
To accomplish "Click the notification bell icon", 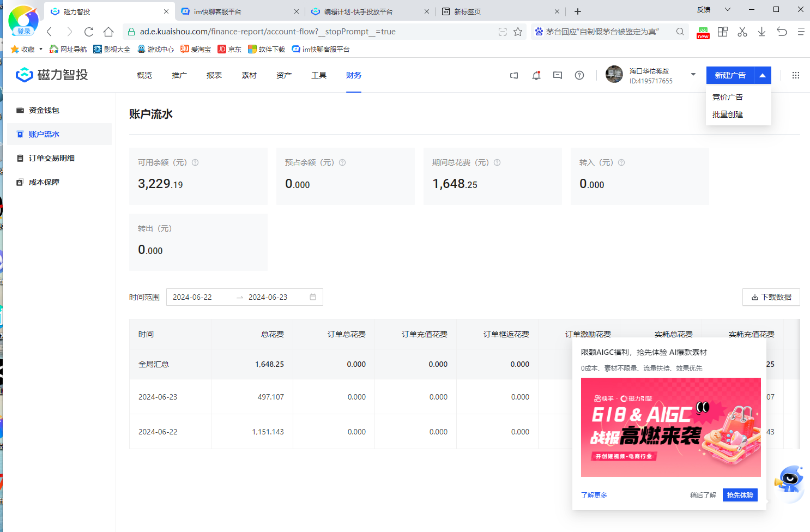I will 536,75.
